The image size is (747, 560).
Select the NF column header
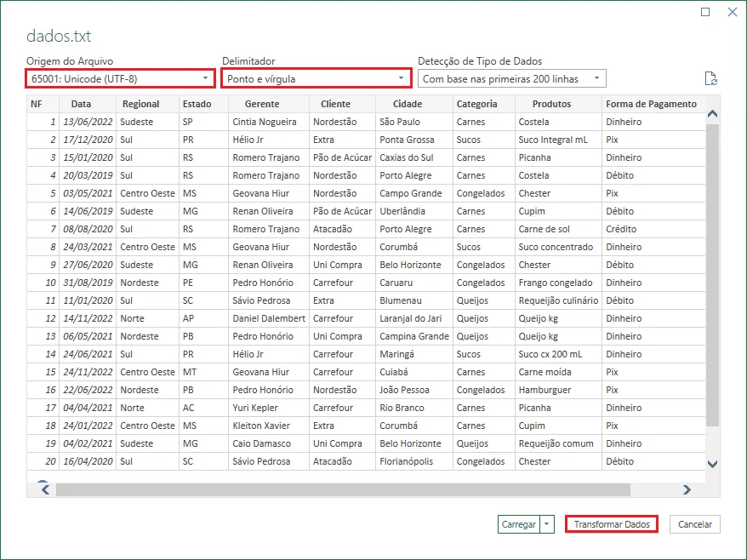[x=43, y=104]
